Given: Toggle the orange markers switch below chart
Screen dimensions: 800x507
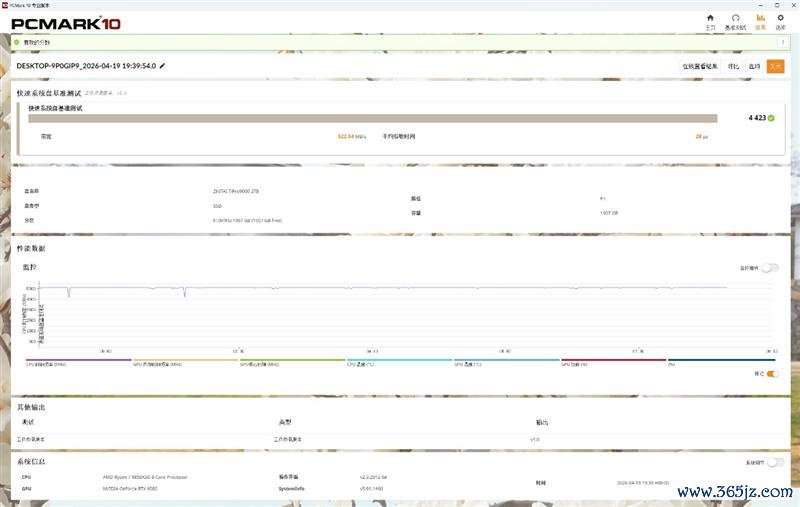Looking at the screenshot, I should (772, 374).
